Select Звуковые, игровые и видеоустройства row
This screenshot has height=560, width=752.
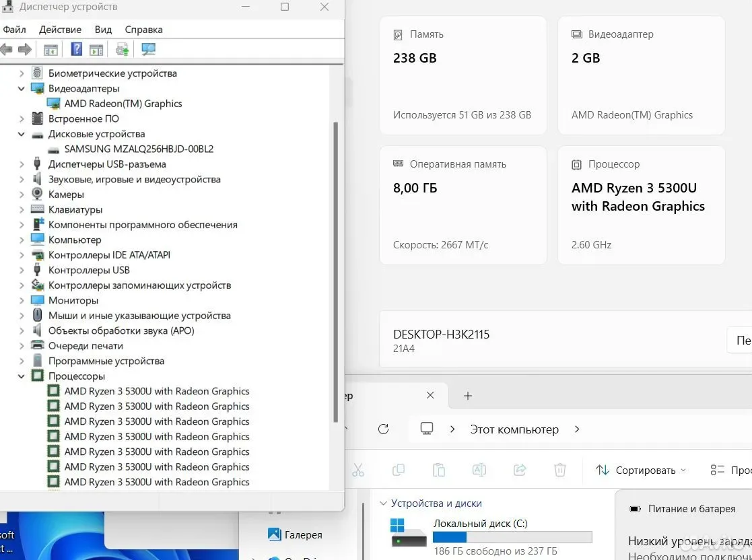coord(134,179)
